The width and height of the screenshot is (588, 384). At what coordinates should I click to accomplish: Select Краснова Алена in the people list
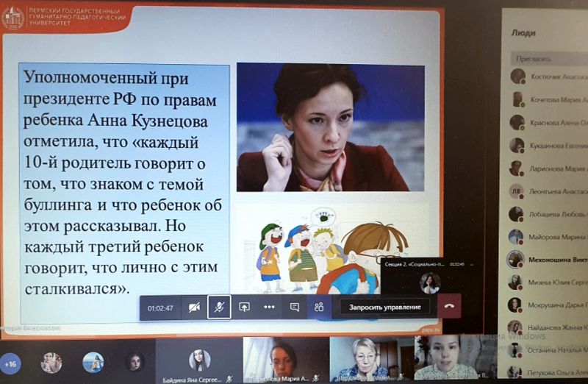pyautogui.click(x=548, y=122)
